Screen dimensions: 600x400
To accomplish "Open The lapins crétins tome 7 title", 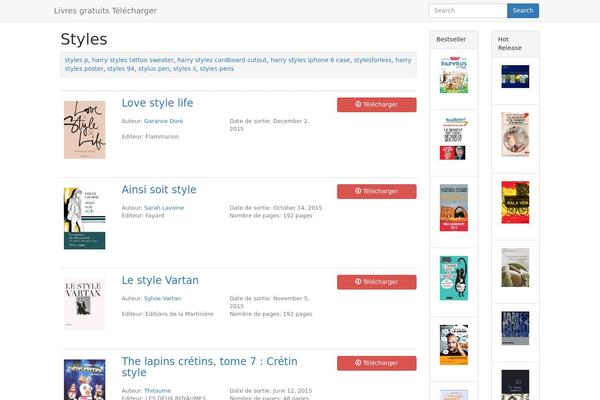I will click(209, 367).
